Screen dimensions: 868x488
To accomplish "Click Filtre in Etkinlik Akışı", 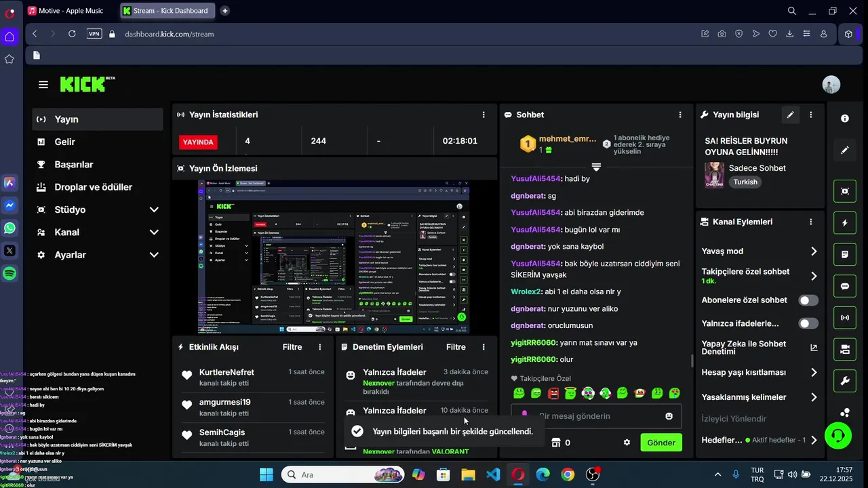I will [x=292, y=346].
